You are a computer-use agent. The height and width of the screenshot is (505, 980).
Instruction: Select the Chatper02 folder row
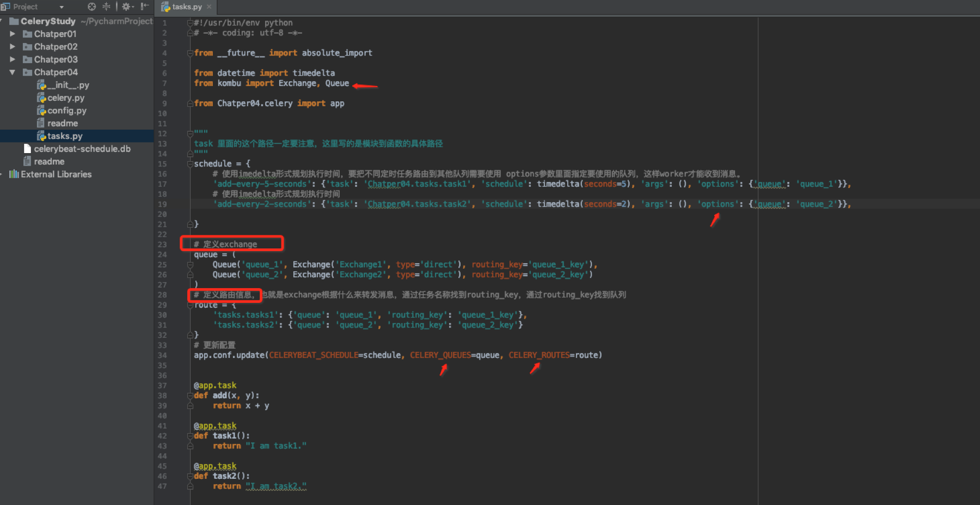coord(77,46)
